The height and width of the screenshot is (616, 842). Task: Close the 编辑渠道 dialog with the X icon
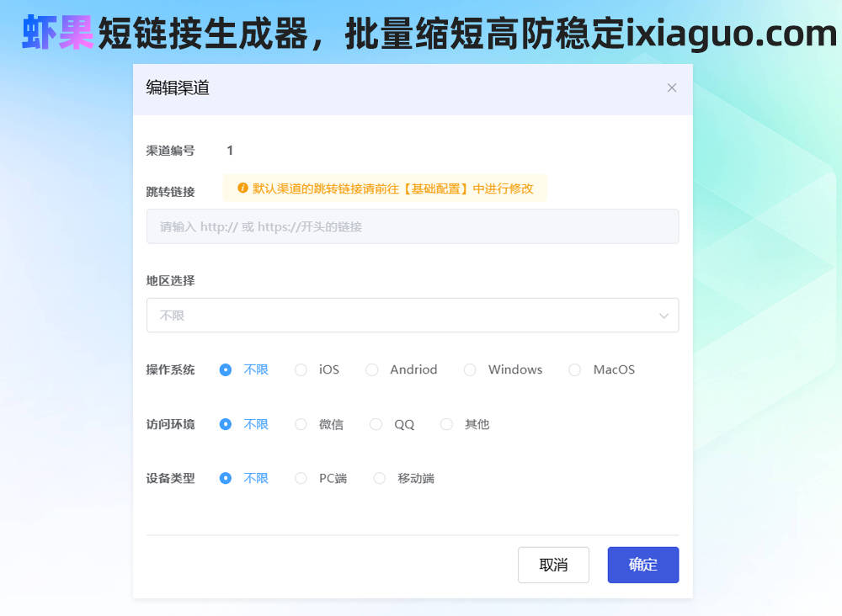point(671,88)
